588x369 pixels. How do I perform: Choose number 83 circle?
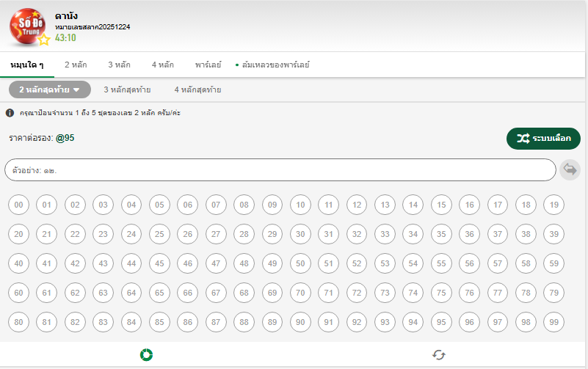click(x=103, y=322)
